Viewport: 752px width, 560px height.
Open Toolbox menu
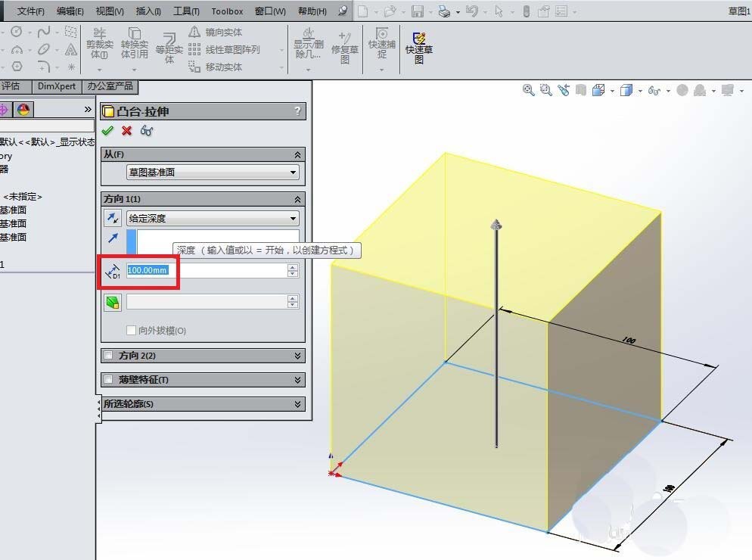227,11
